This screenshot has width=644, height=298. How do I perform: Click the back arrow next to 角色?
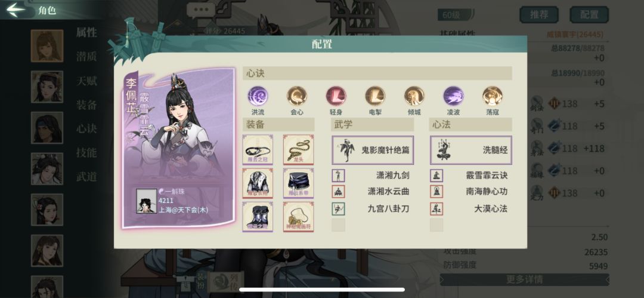click(x=16, y=10)
